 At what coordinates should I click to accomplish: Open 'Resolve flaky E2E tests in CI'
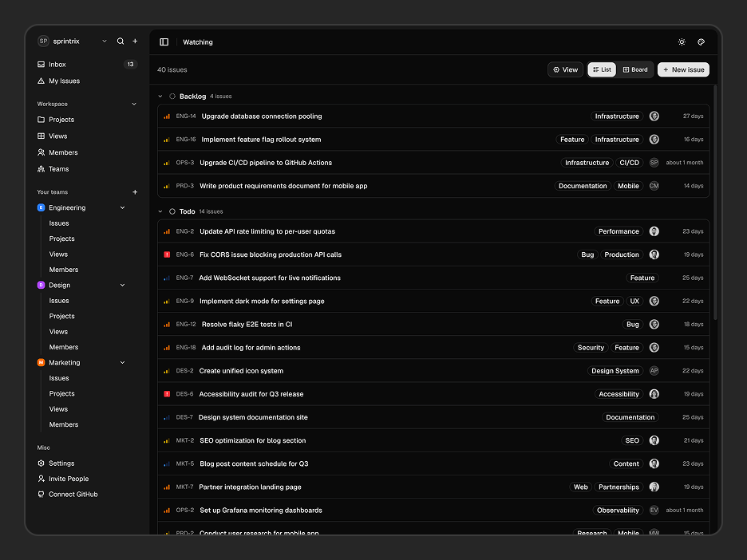click(247, 325)
